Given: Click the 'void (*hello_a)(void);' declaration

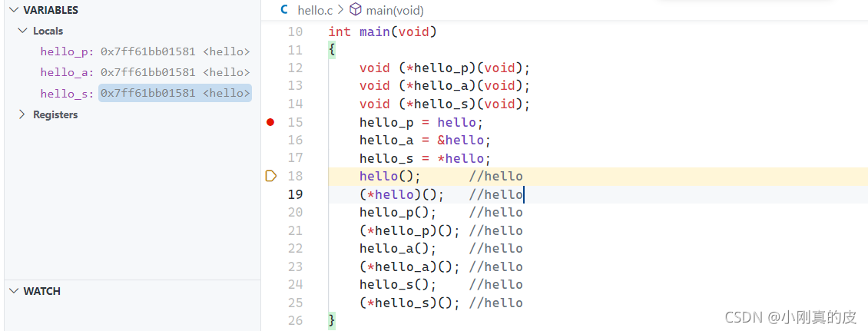Looking at the screenshot, I should [x=445, y=86].
